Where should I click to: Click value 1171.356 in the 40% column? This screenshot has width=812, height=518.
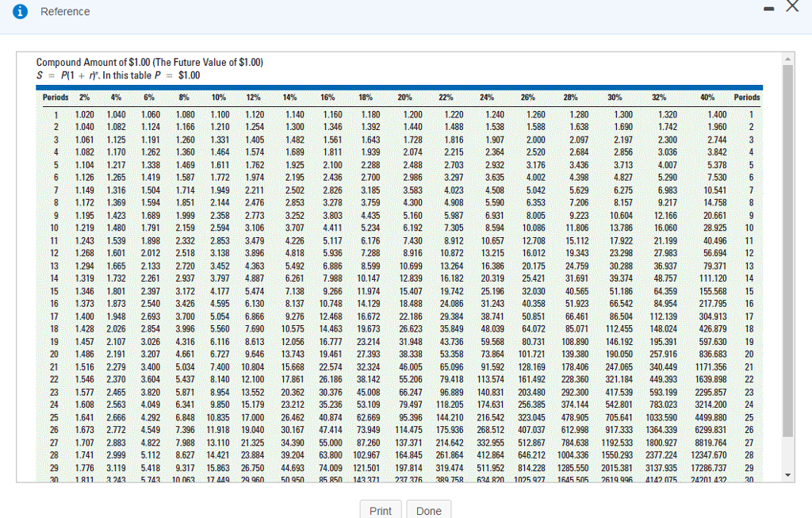pyautogui.click(x=711, y=367)
